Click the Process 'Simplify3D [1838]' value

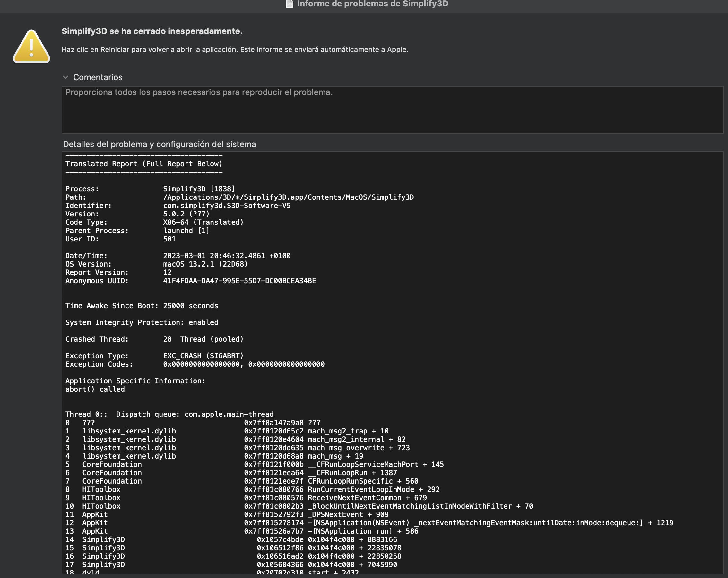click(x=199, y=189)
